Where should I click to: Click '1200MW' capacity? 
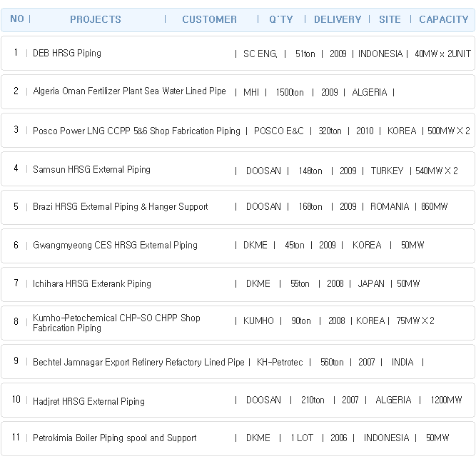pos(446,400)
